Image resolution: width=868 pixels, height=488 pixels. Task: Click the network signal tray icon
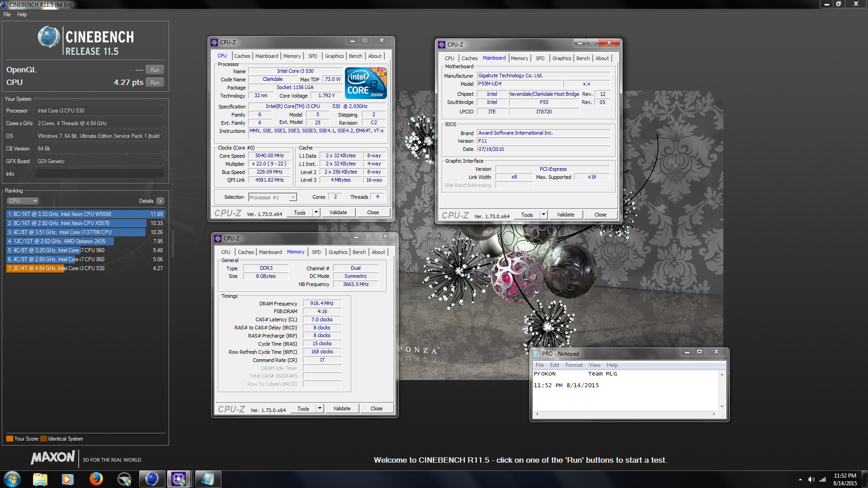822,479
